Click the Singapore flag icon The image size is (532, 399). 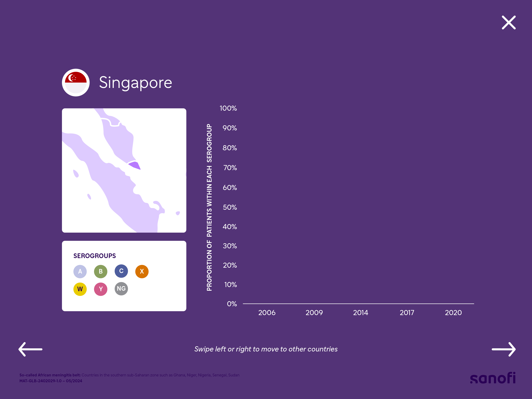point(76,82)
